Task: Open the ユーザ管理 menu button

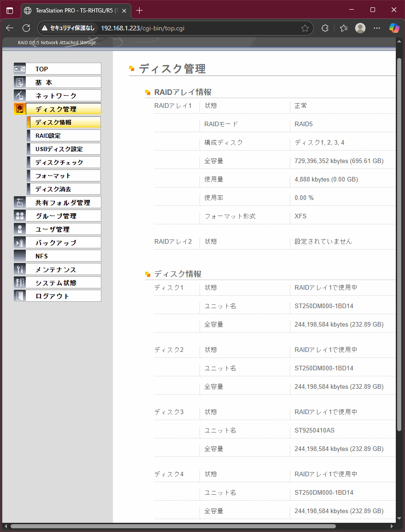Action: click(x=63, y=229)
